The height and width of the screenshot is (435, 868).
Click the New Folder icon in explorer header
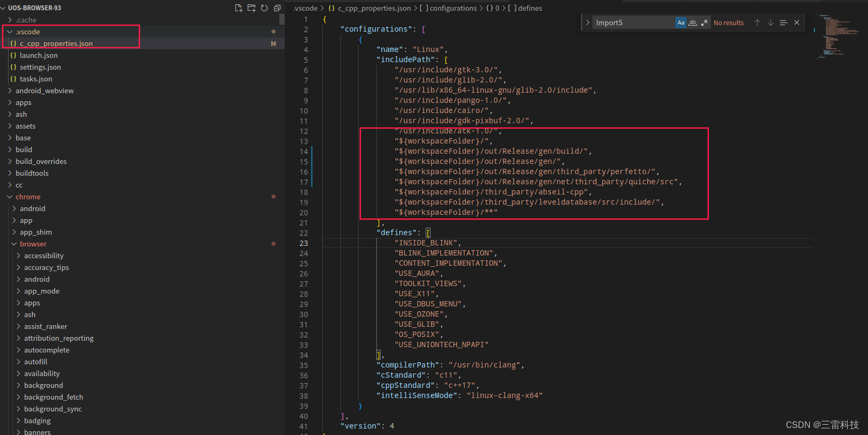coord(251,8)
